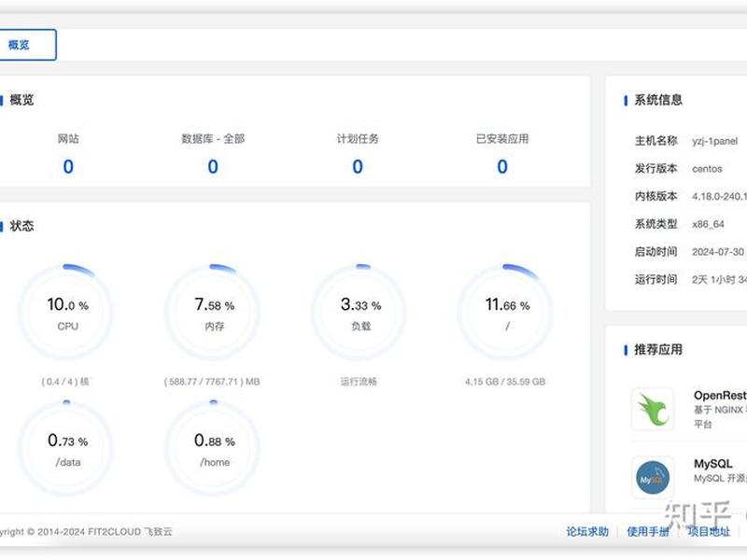The image size is (747, 560).
Task: Click the 运行流畅 status text
Action: click(x=359, y=382)
